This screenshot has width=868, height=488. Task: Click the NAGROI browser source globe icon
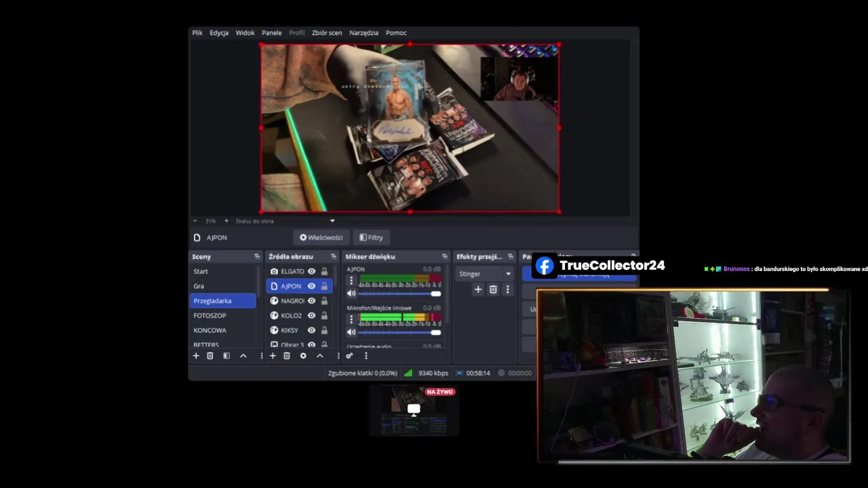point(275,301)
